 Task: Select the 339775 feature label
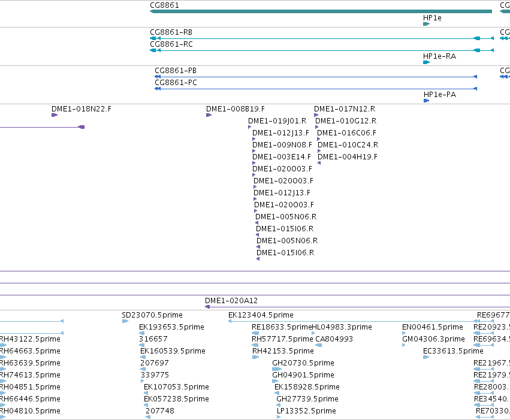pyautogui.click(x=155, y=375)
